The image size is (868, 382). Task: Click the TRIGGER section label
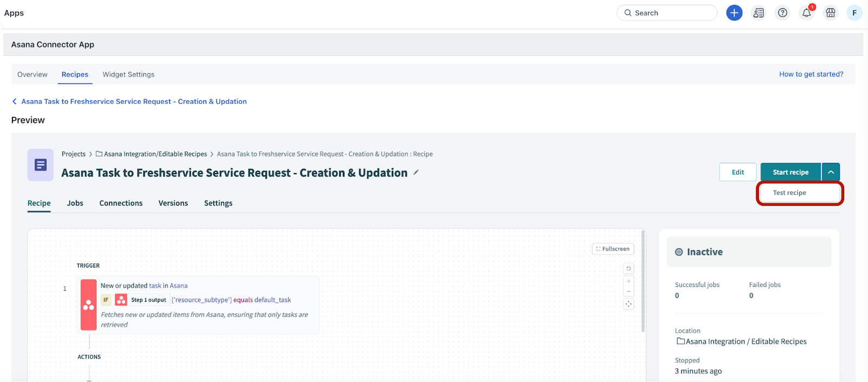click(88, 266)
